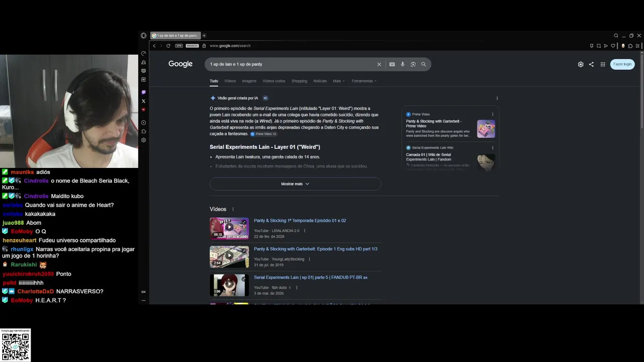Select the Tudo results tab
The height and width of the screenshot is (362, 644).
click(214, 81)
